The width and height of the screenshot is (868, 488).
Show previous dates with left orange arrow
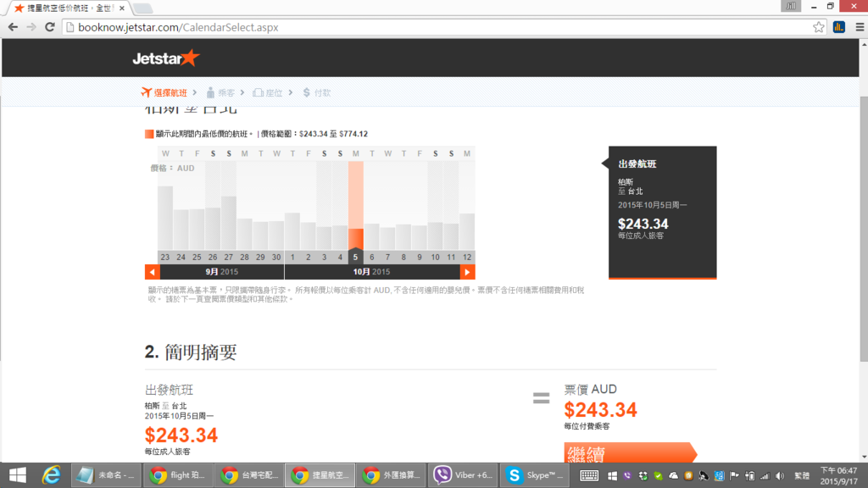coord(153,272)
